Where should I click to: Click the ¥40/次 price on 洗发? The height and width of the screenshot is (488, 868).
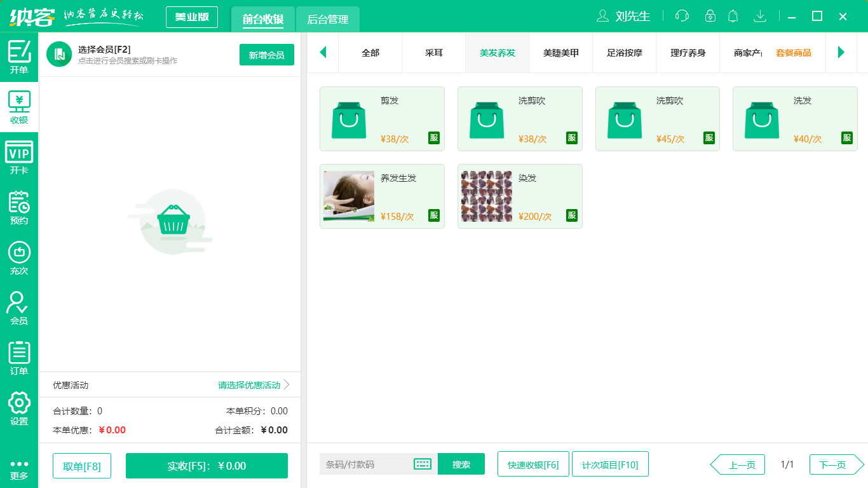(808, 139)
